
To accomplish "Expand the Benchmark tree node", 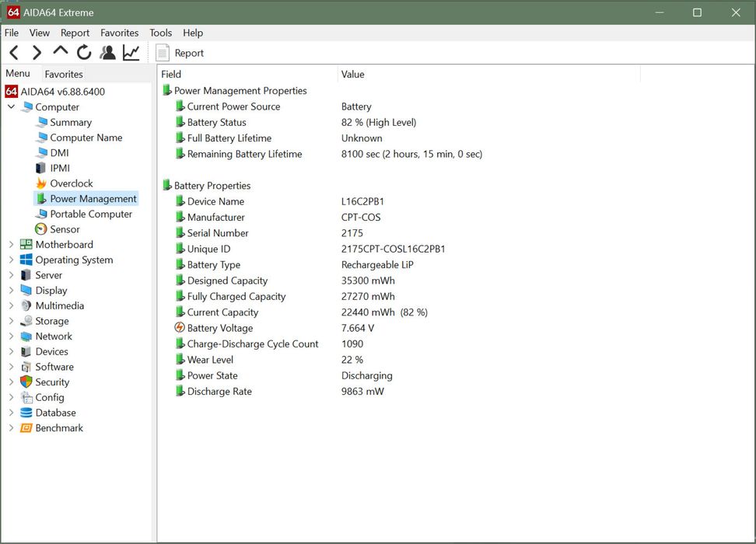I will tap(11, 428).
